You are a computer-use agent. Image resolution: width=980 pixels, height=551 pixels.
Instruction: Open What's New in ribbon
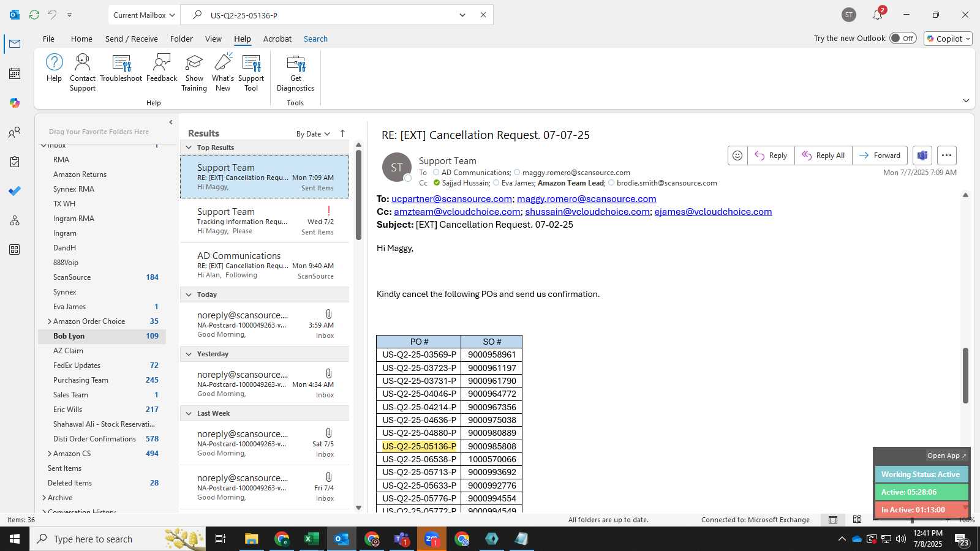click(x=223, y=72)
